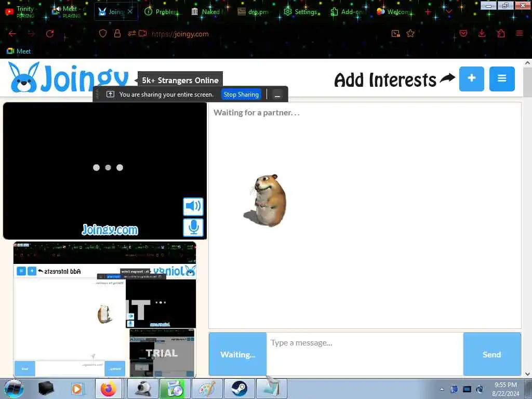
Task: Open the Firefox downloads panel
Action: coord(482,33)
